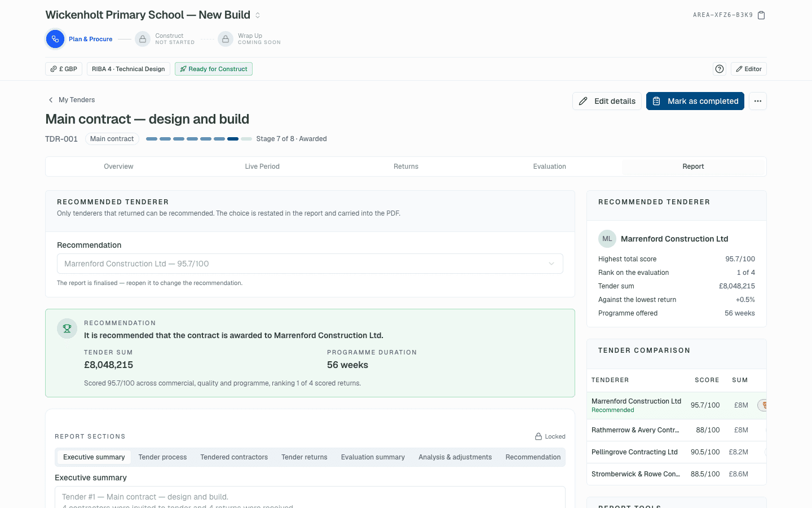This screenshot has width=812, height=508.
Task: Click the ML avatar for Marrenford Construction
Action: pos(607,239)
